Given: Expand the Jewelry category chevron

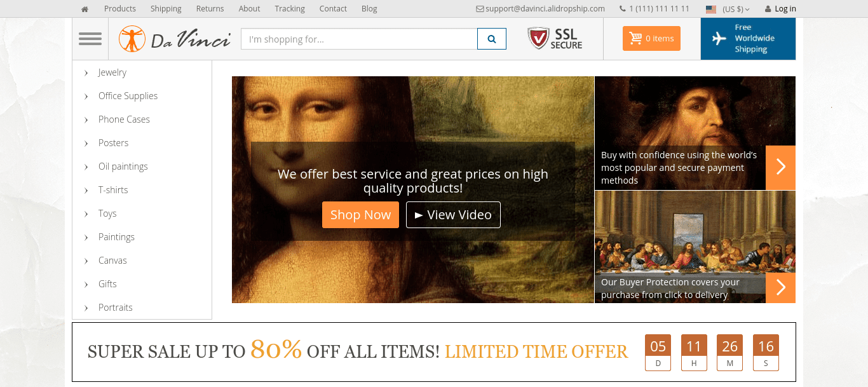Looking at the screenshot, I should (86, 72).
